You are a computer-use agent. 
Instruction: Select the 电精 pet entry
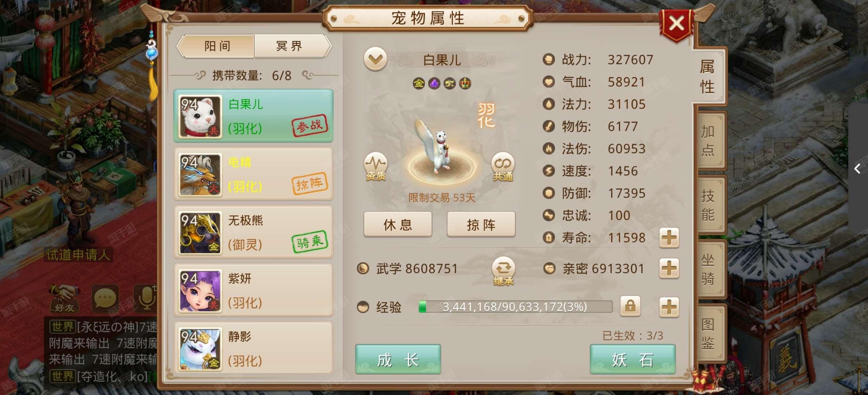pos(254,174)
